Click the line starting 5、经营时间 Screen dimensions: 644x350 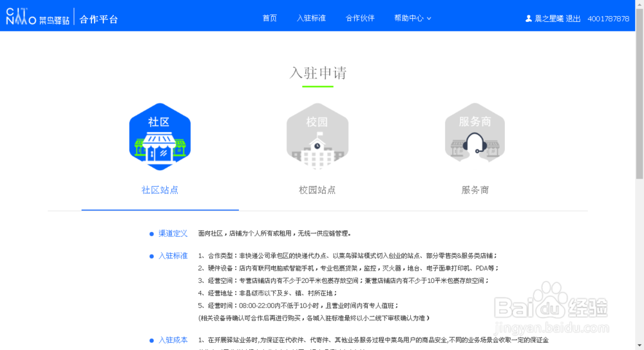click(x=298, y=306)
